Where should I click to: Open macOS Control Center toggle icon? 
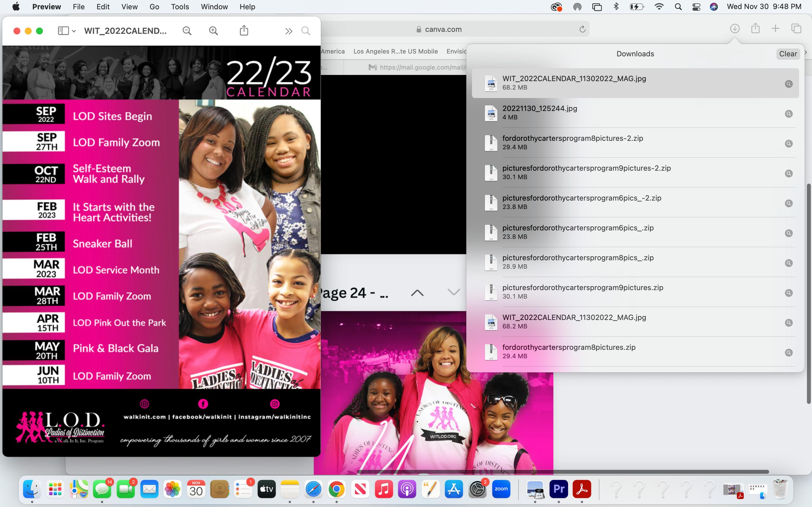point(696,7)
